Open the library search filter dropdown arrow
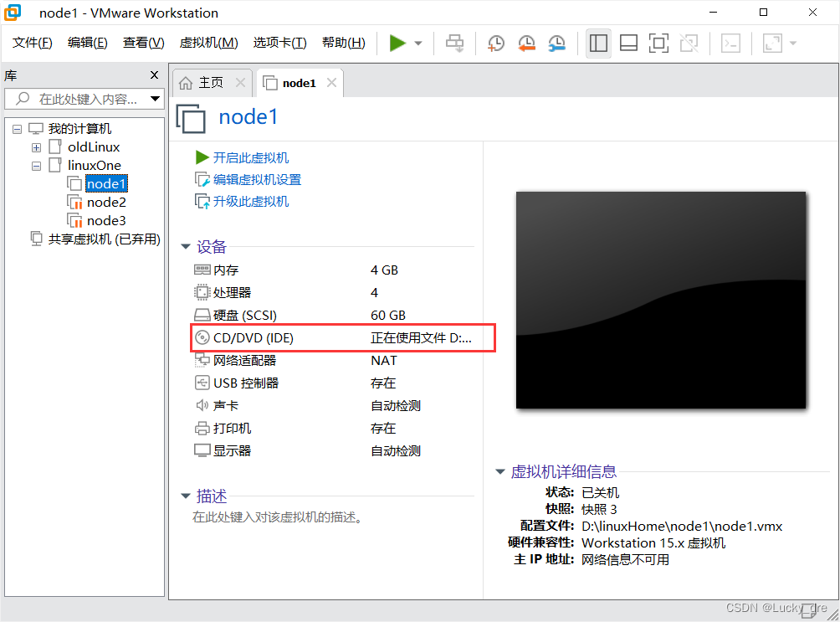The height and width of the screenshot is (622, 840). tap(155, 99)
